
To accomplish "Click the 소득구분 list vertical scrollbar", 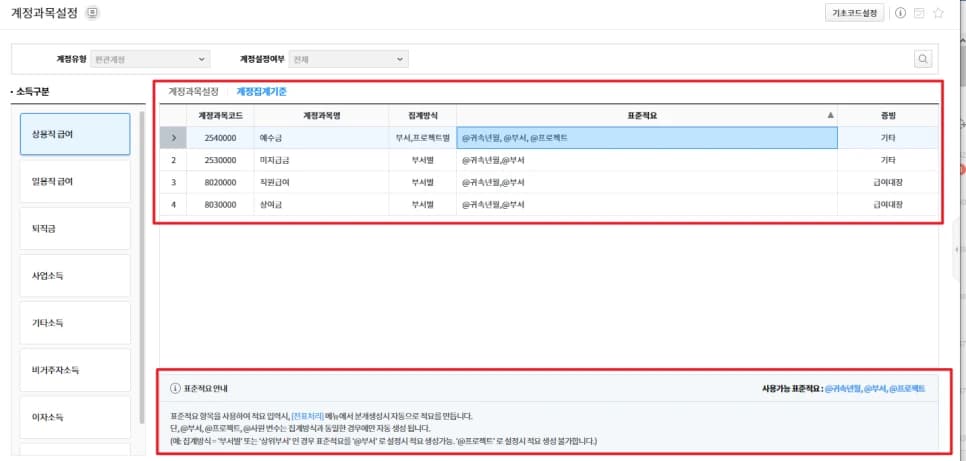I will [x=142, y=267].
